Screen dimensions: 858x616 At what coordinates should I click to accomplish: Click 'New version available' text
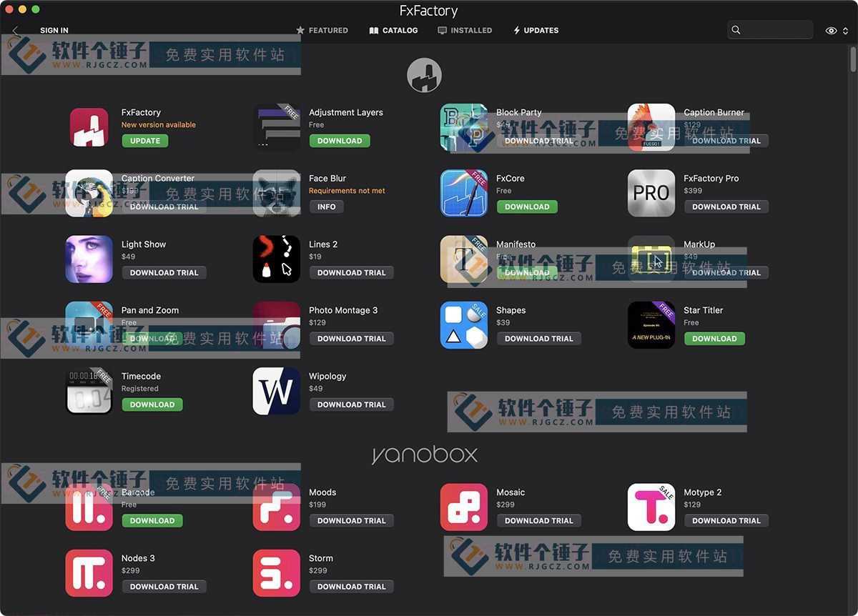[159, 124]
